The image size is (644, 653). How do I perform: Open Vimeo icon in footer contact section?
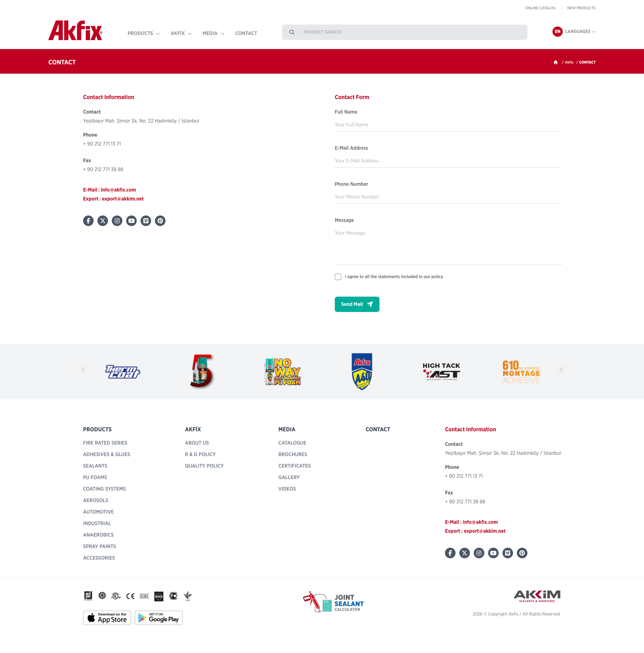pyautogui.click(x=508, y=553)
